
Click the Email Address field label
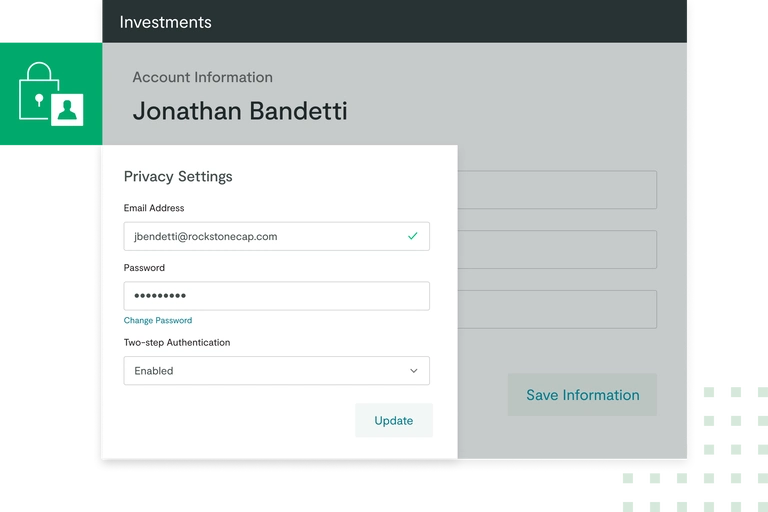tap(154, 208)
